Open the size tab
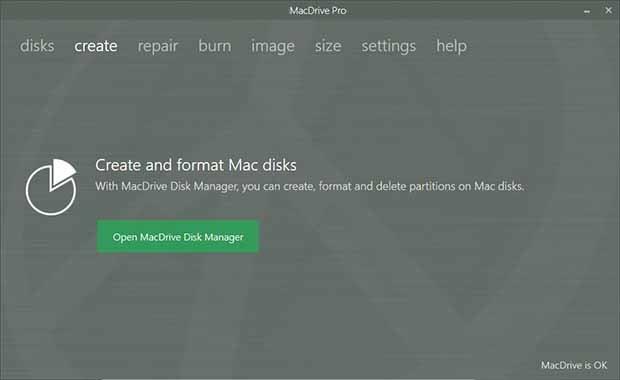Screen dimensions: 620x380 (328, 46)
